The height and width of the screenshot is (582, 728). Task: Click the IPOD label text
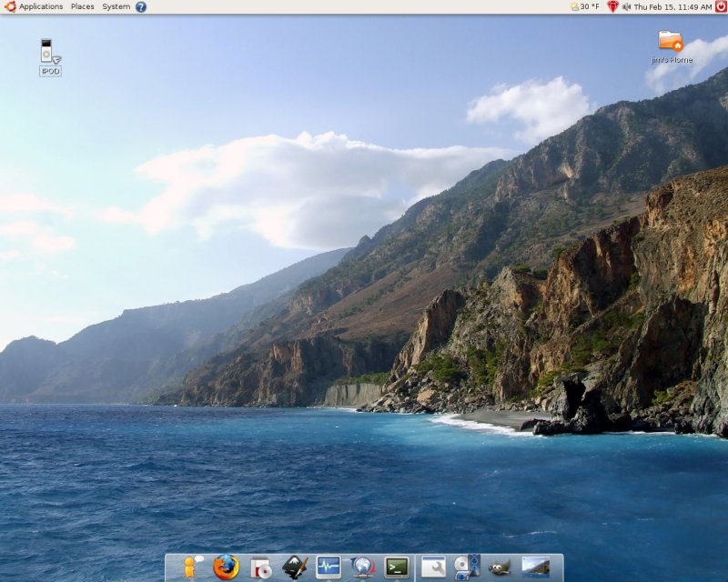[50, 72]
